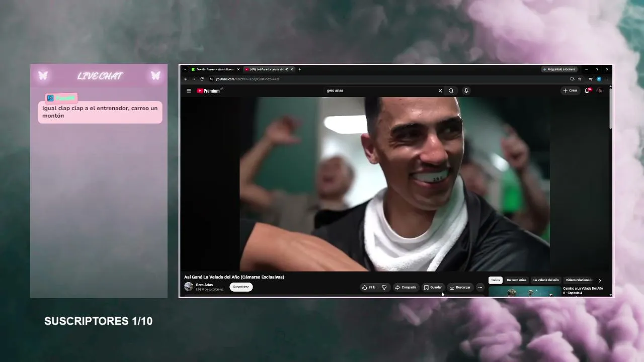Viewport: 644px width, 362px height.
Task: Open the tab search dropdown arrow
Action: point(185,69)
